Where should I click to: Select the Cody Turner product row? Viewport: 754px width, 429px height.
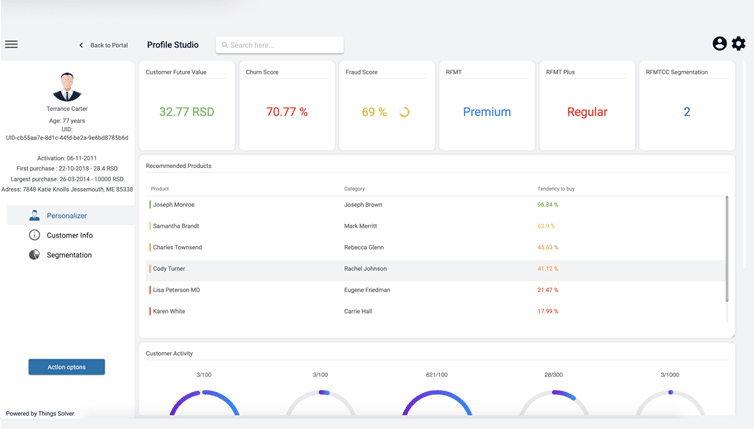click(436, 269)
